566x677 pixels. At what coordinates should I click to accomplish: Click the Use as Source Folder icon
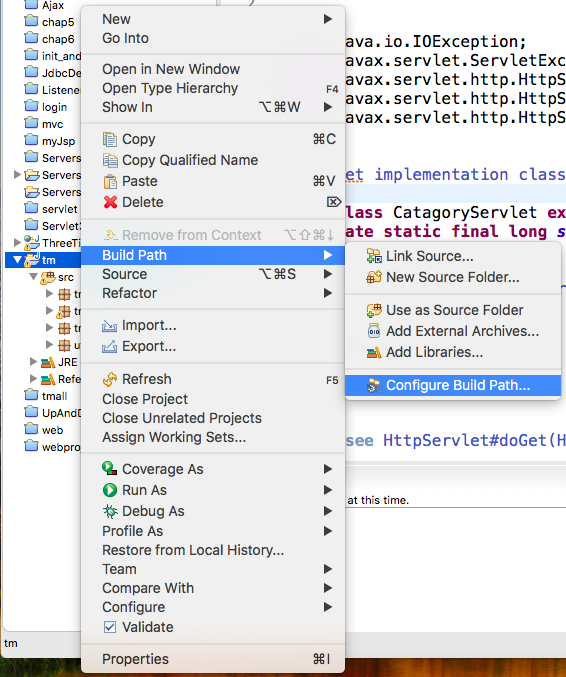point(374,310)
